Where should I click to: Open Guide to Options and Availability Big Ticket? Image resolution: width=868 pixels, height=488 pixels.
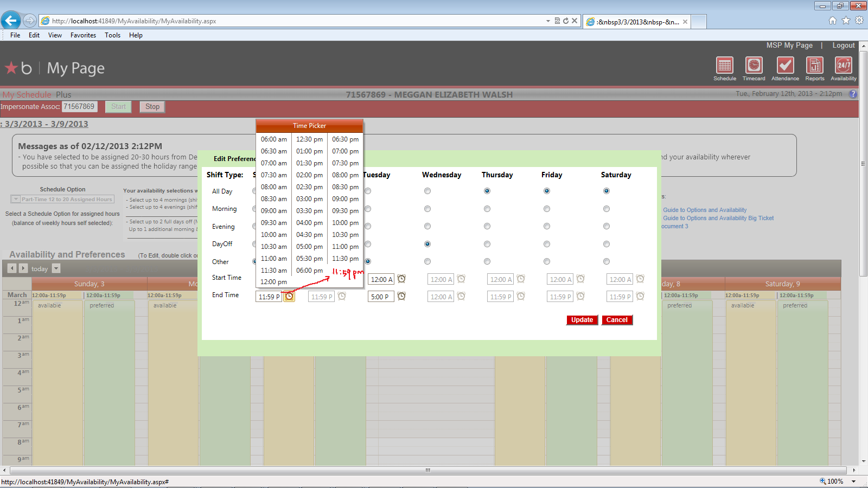(718, 218)
